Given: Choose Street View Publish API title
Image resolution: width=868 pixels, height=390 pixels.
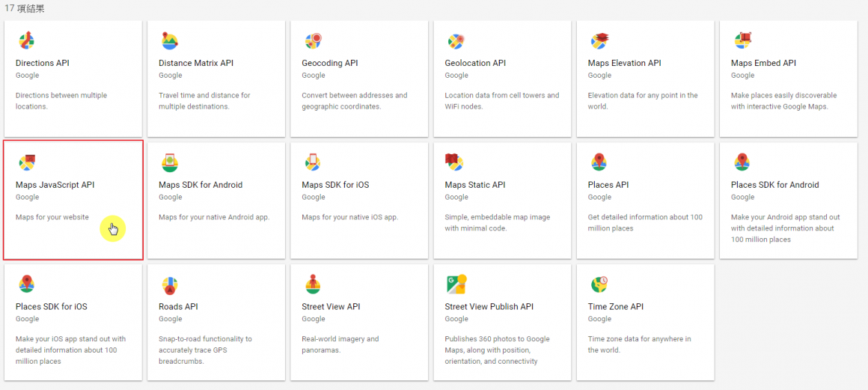Looking at the screenshot, I should click(x=489, y=307).
